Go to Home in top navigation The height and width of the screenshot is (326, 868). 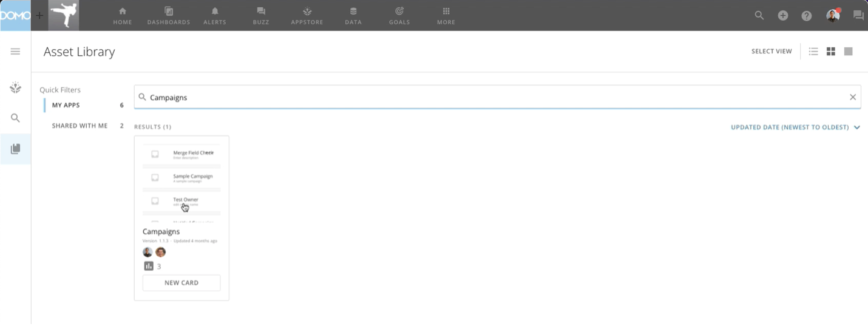coord(123,16)
